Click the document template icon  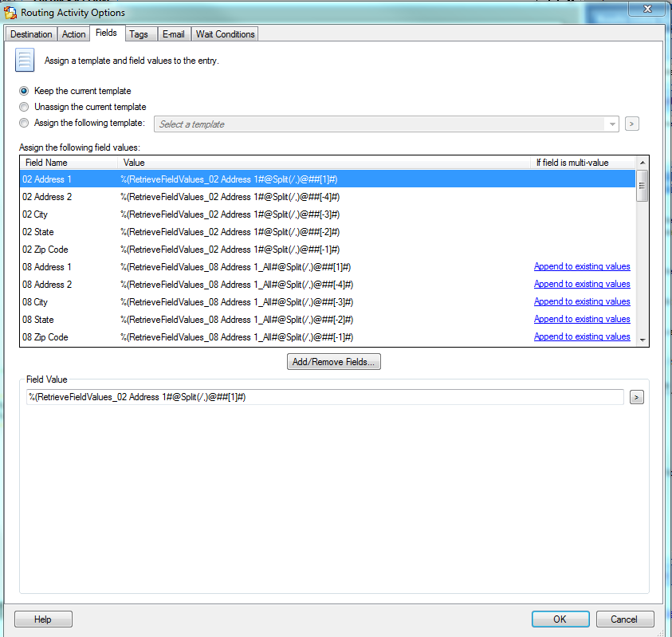pyautogui.click(x=25, y=60)
